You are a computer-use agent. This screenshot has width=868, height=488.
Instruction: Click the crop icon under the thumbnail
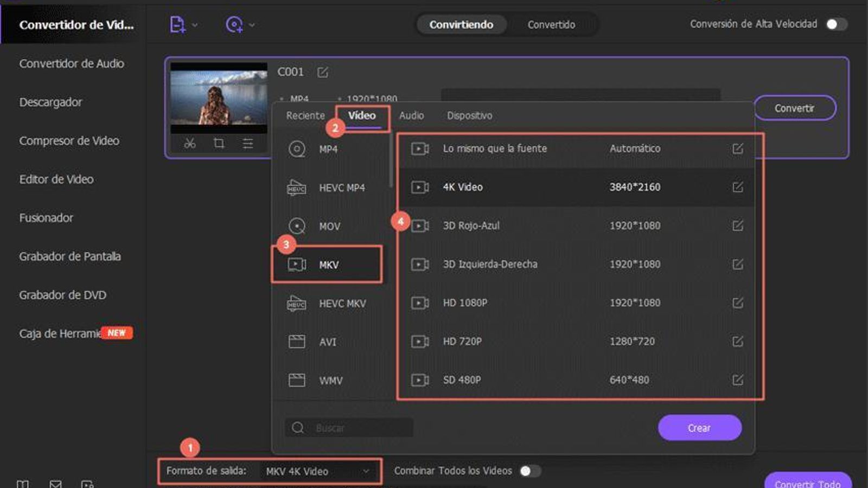tap(219, 144)
